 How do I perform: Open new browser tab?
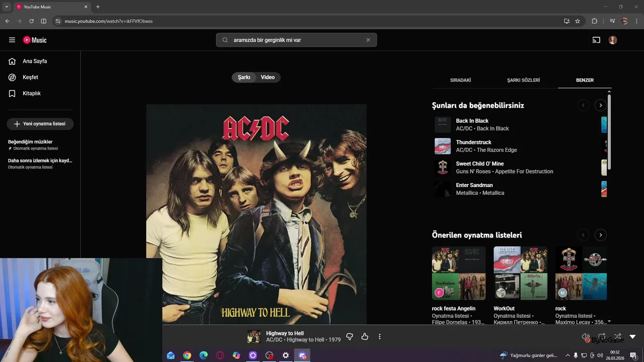pyautogui.click(x=98, y=7)
